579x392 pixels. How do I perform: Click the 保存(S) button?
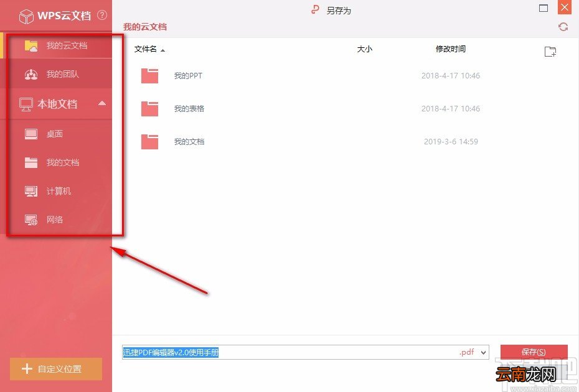[534, 352]
